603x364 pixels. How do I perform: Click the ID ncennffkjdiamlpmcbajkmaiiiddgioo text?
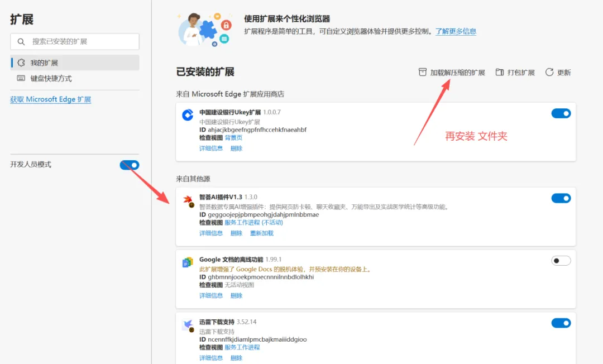click(253, 339)
